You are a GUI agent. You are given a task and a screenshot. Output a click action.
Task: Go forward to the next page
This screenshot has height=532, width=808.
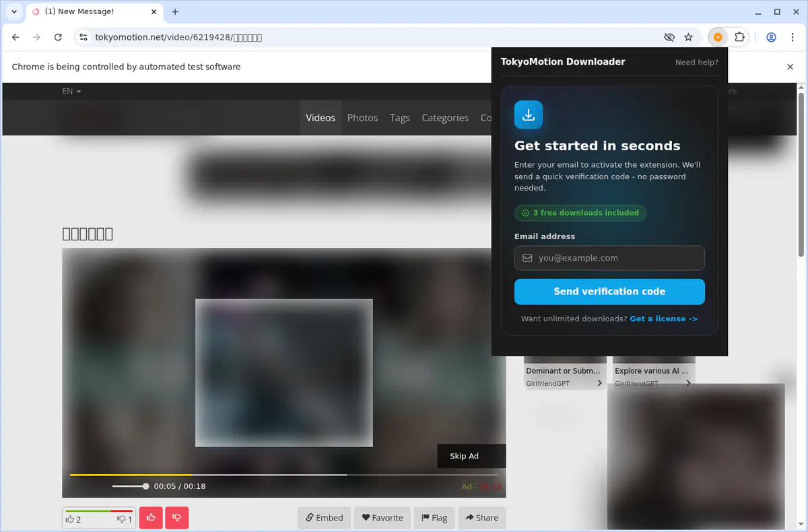click(37, 38)
